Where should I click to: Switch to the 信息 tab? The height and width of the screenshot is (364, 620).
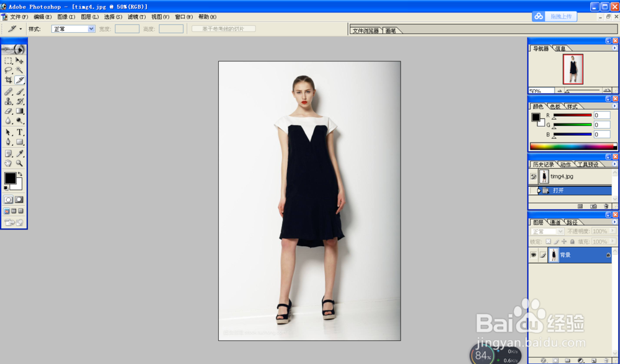tap(560, 48)
